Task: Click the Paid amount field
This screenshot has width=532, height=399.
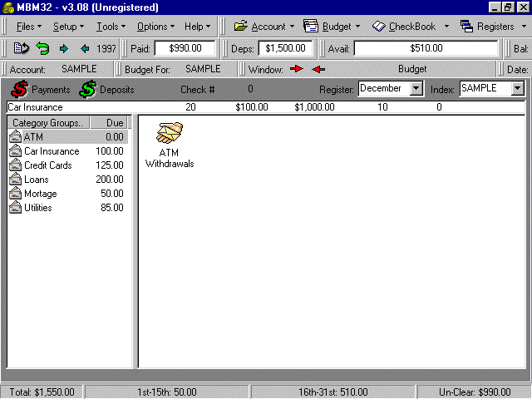Action: (185, 49)
